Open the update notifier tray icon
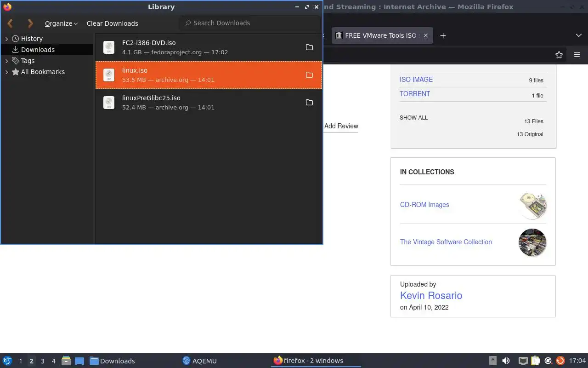The height and width of the screenshot is (368, 588). 560,361
